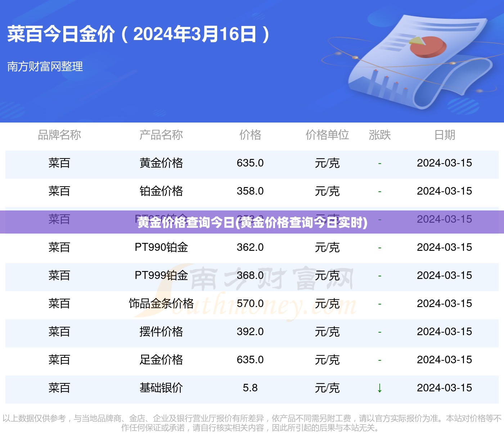
Task: Select the product cell 摆件价格
Action: tap(161, 332)
